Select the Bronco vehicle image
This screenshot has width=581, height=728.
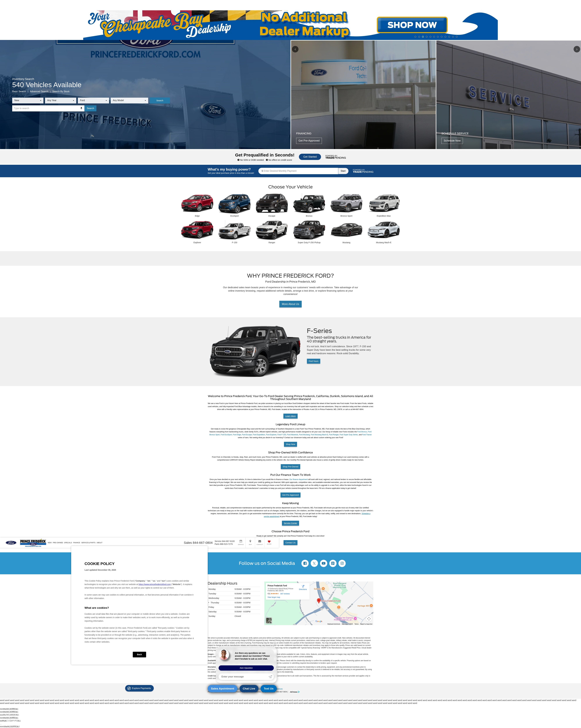[x=309, y=203]
